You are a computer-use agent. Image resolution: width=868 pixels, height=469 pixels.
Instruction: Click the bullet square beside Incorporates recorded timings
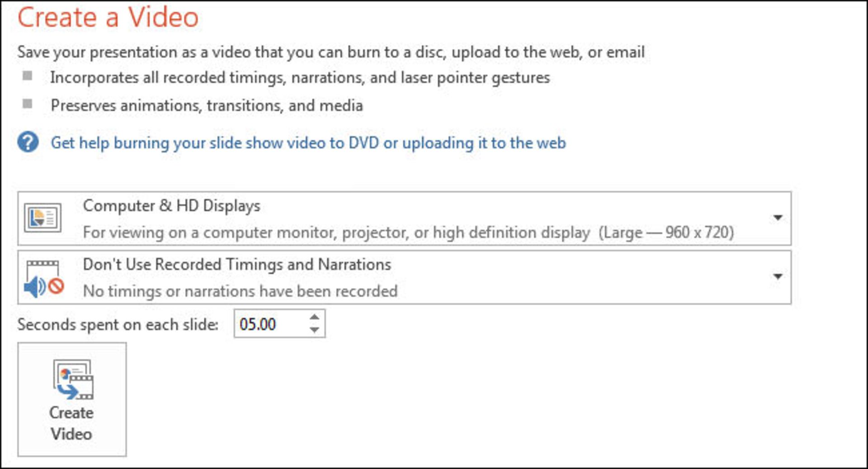click(28, 76)
